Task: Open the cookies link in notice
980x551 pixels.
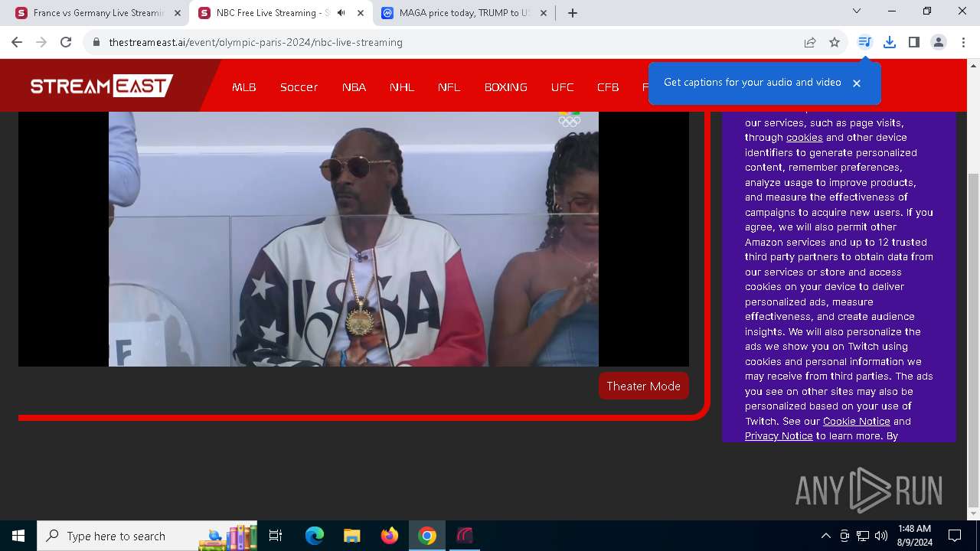Action: 804,138
